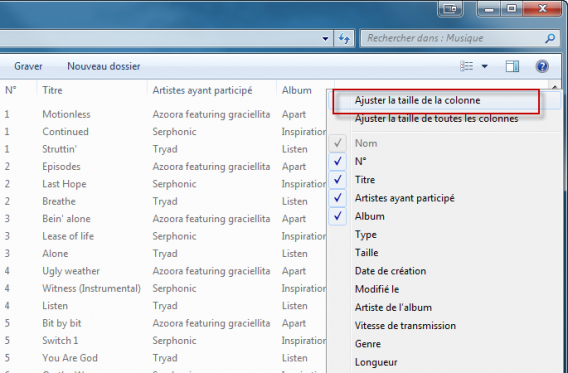This screenshot has height=373, width=568.
Task: Sort by the N° column header
Action: point(18,90)
